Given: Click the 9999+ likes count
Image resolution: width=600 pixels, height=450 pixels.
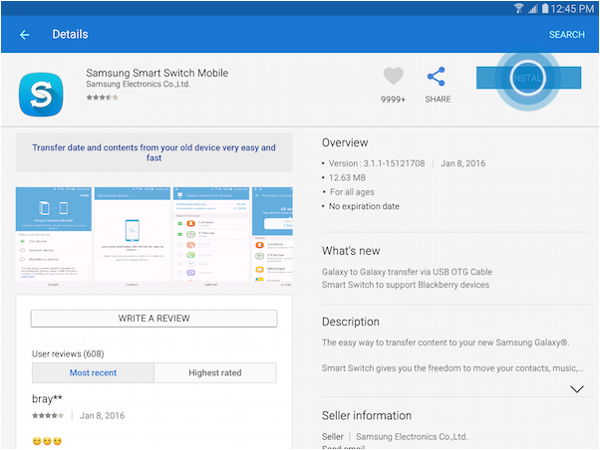Looking at the screenshot, I should (x=393, y=99).
